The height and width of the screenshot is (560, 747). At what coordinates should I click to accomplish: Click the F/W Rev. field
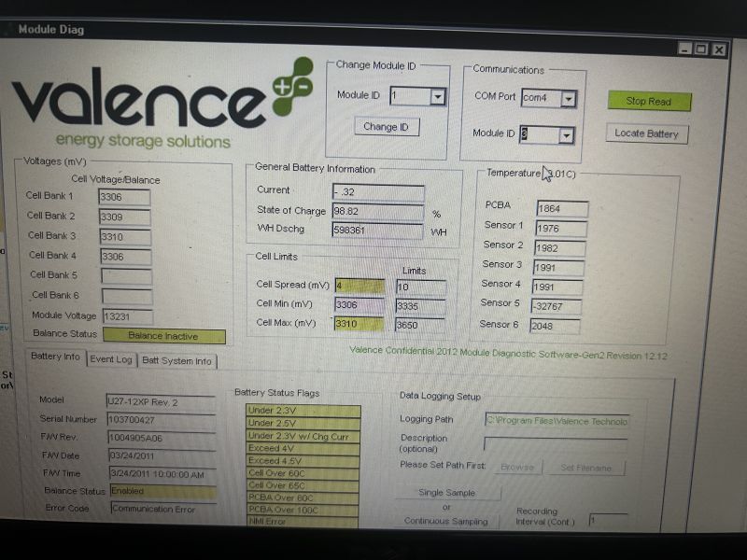click(162, 438)
